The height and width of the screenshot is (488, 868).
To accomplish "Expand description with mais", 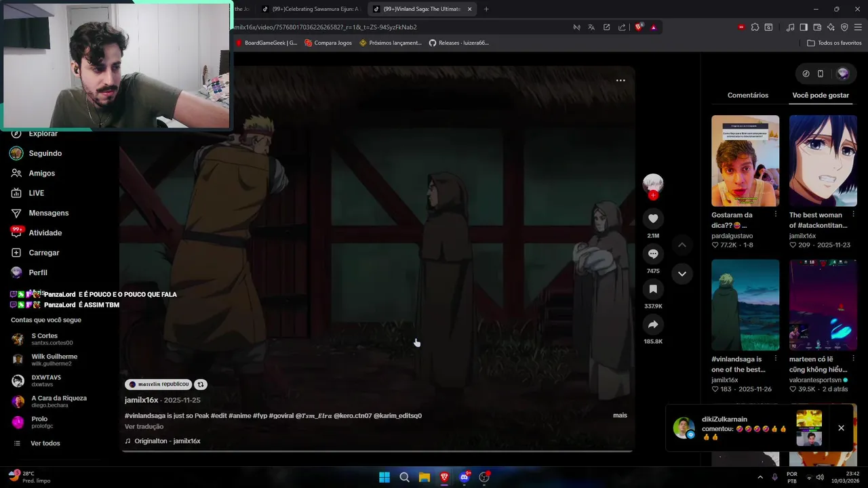I will tap(620, 415).
